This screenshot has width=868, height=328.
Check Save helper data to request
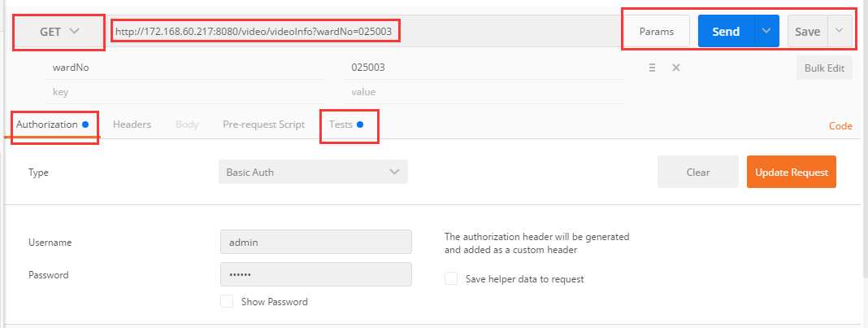(x=451, y=279)
